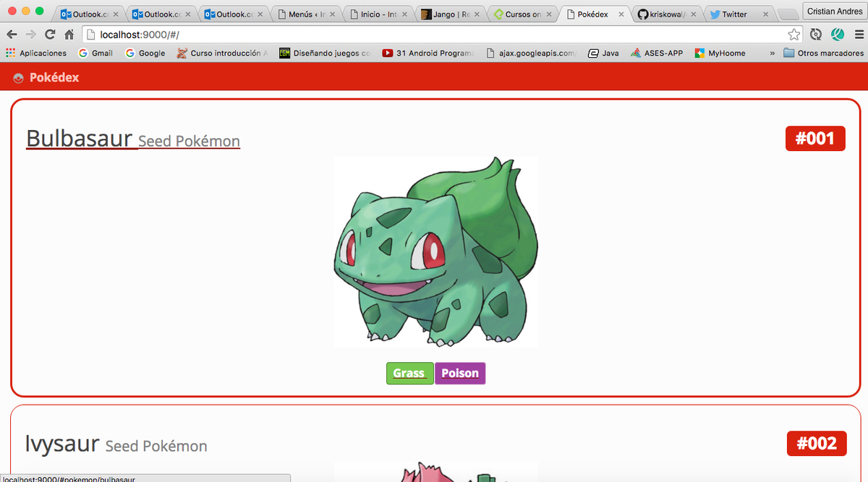868x482 pixels.
Task: Open the MyHoome bookmark
Action: pos(720,53)
